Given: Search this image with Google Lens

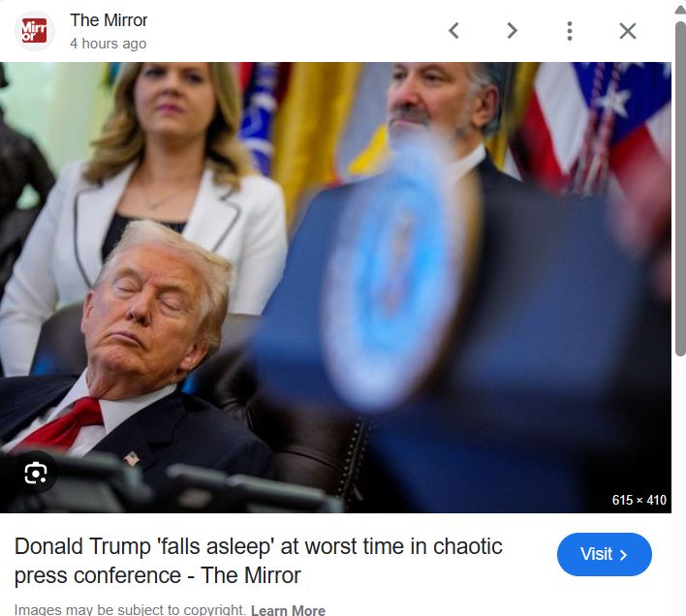Looking at the screenshot, I should tap(36, 473).
